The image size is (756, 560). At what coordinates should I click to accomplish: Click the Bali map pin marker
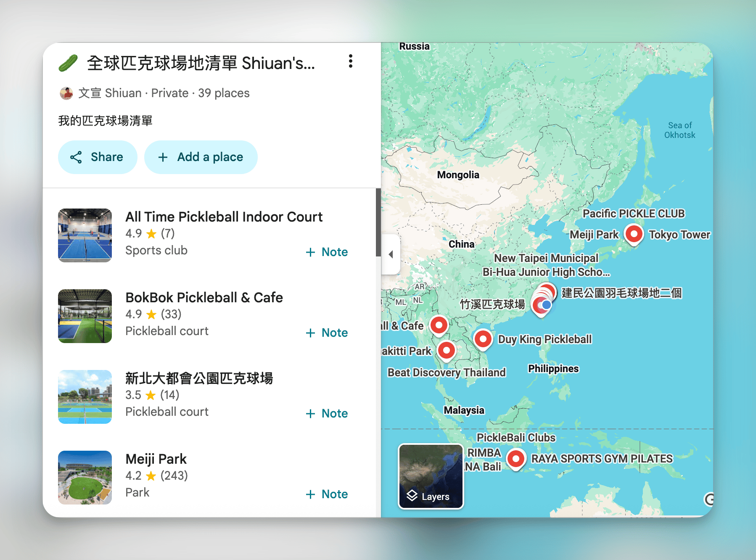(x=515, y=458)
